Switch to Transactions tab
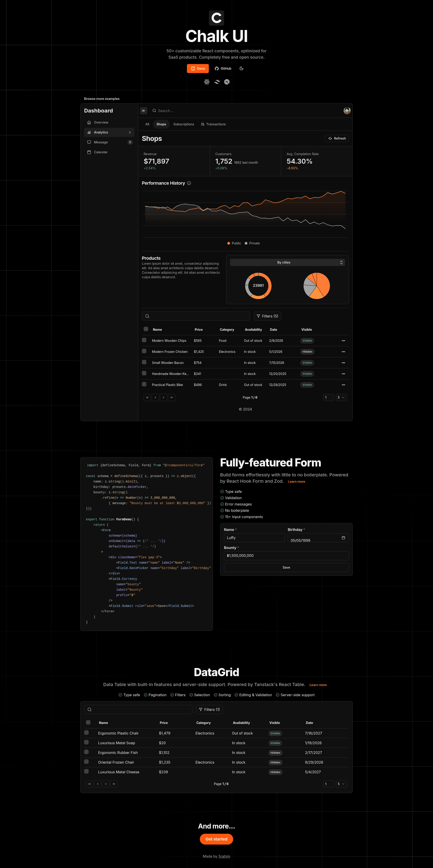 pos(213,124)
